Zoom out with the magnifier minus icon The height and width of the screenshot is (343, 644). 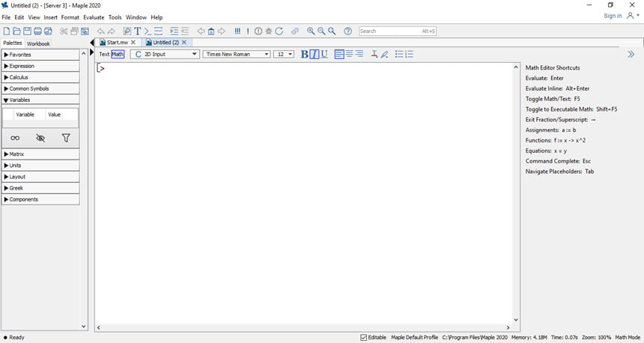pos(321,31)
